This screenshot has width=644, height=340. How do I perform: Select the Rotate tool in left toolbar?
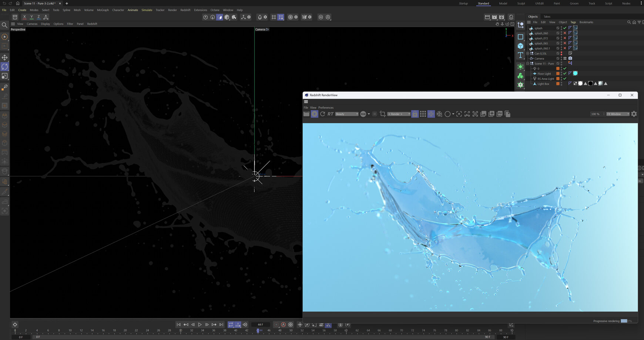pyautogui.click(x=5, y=67)
